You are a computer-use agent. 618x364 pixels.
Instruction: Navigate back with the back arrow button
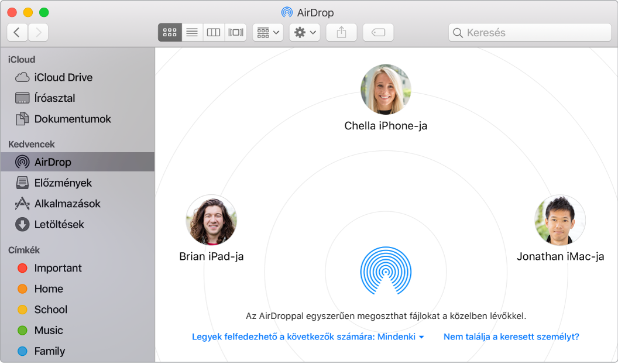(17, 32)
